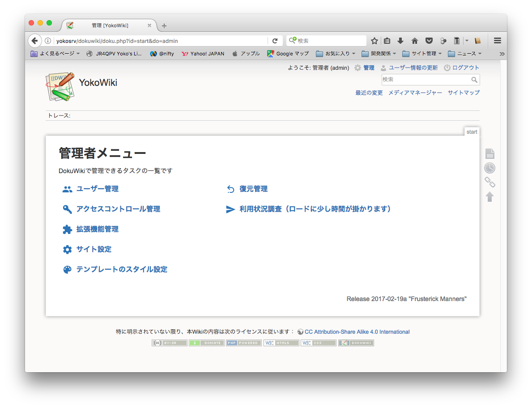The height and width of the screenshot is (408, 532).
Task: Focus the browser URL address bar
Action: 161,41
